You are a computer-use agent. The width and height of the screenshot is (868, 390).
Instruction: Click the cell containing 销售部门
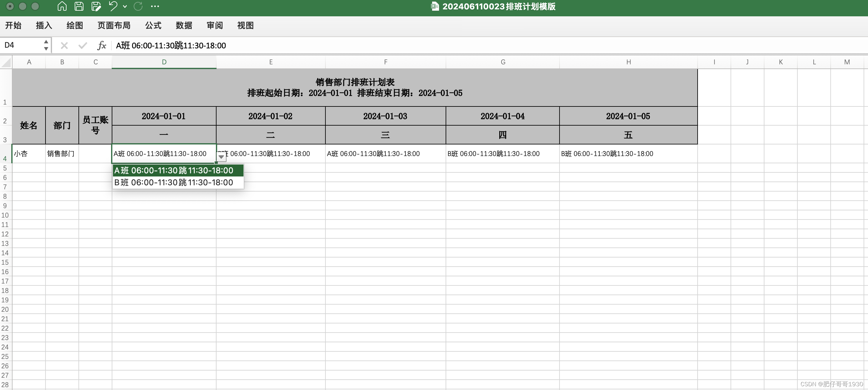coord(62,154)
